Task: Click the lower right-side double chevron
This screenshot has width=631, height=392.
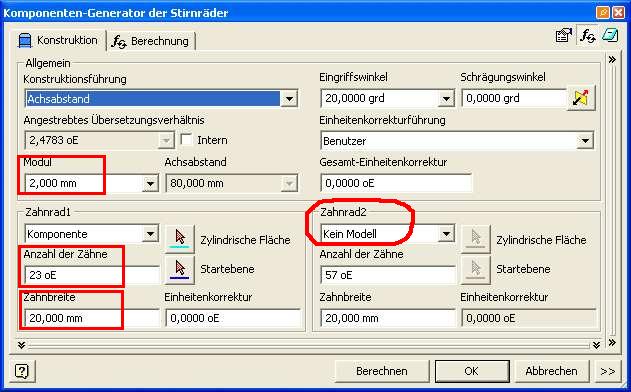Action: (612, 343)
